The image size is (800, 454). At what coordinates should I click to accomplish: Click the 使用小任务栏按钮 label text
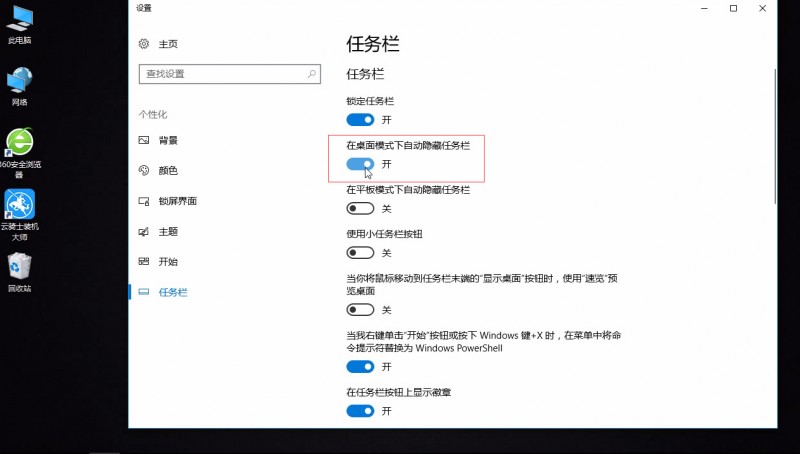click(x=385, y=234)
